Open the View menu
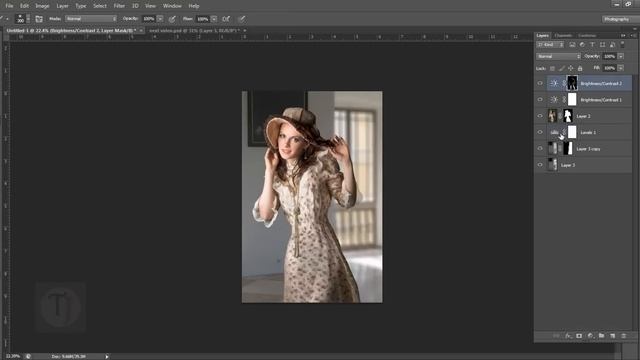Screen dimensions: 640x360 pyautogui.click(x=150, y=6)
